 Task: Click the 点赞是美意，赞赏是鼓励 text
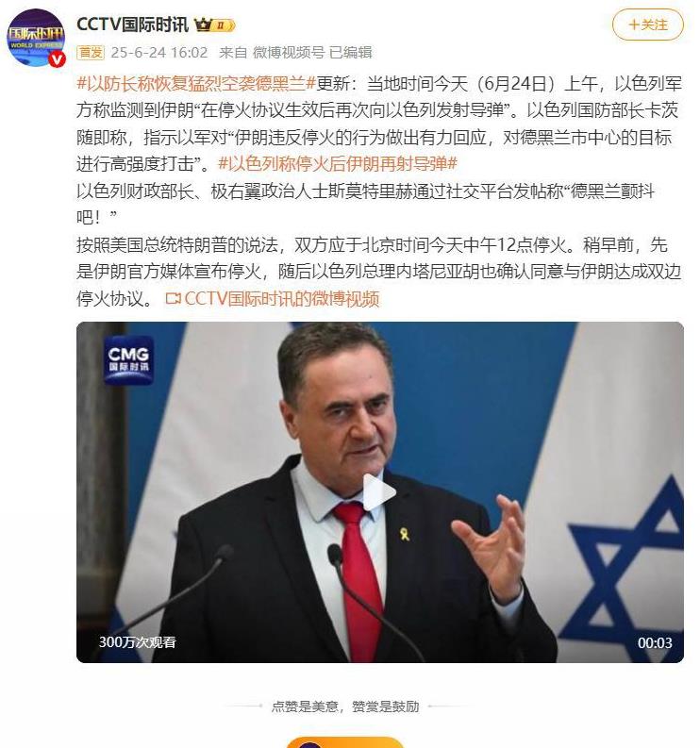tap(345, 706)
